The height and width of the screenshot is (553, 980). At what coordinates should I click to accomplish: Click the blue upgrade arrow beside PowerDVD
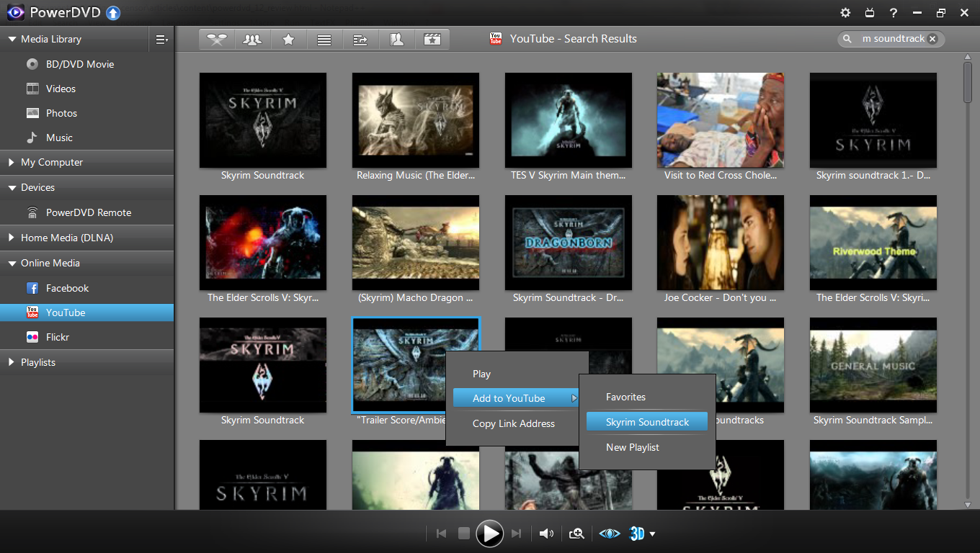tap(113, 13)
